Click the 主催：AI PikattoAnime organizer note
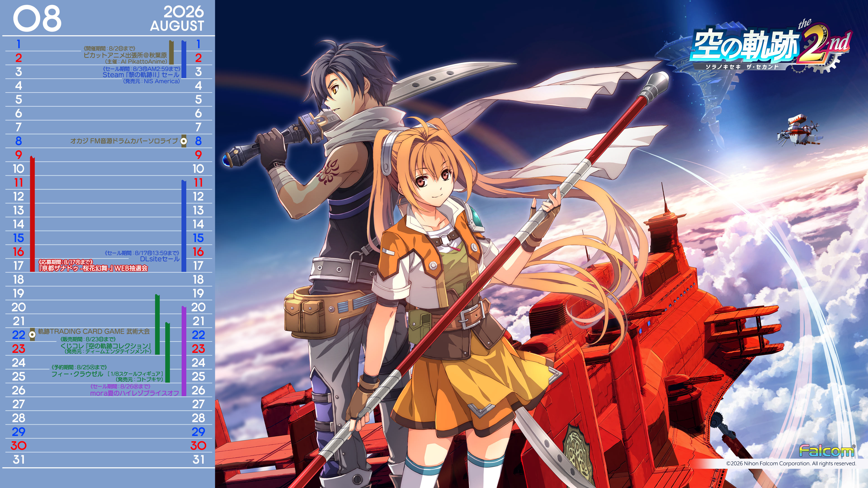This screenshot has height=488, width=868. pos(136,62)
